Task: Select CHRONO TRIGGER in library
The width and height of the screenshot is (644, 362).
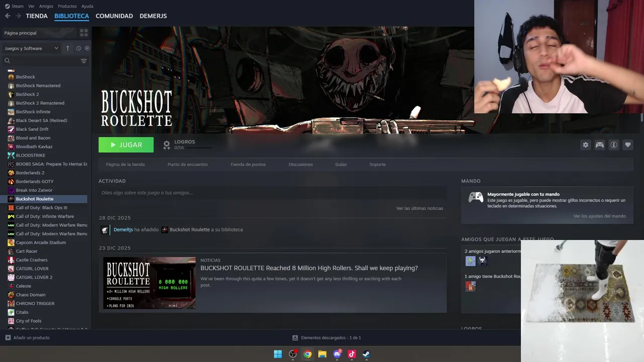Action: [35, 303]
